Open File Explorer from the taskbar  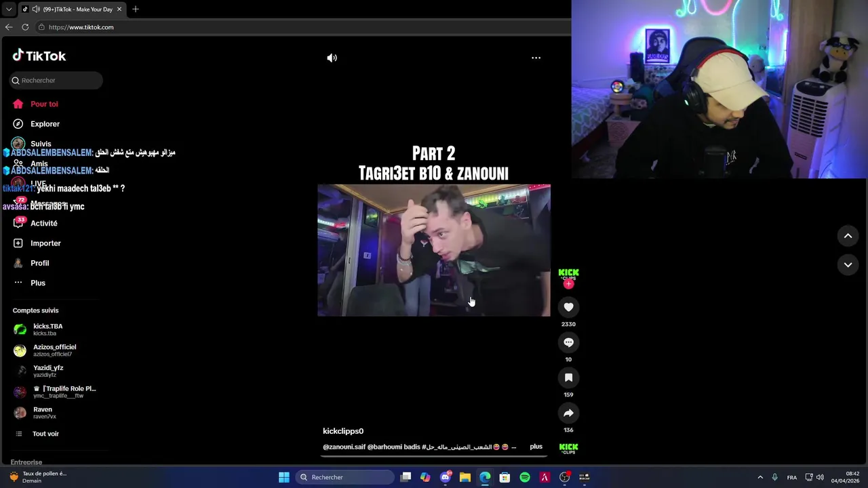click(x=465, y=477)
